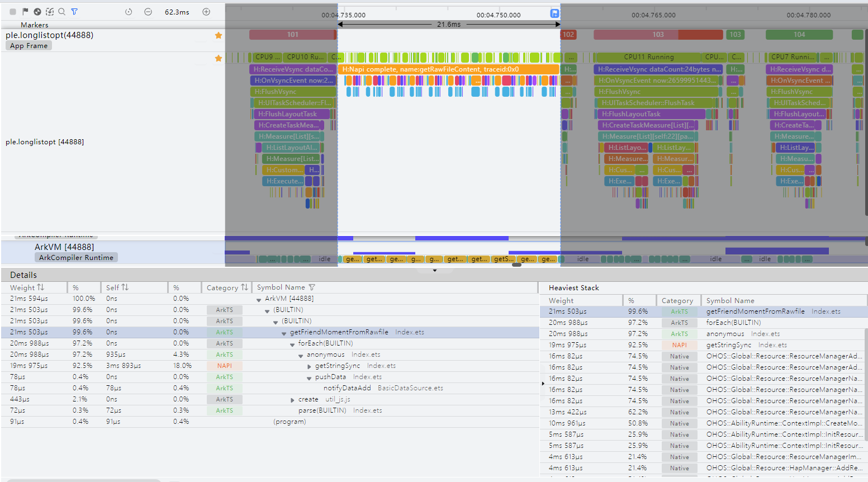Unstar the ple.longlistopt(44888) App Frame lane
The width and height of the screenshot is (868, 482).
click(219, 35)
